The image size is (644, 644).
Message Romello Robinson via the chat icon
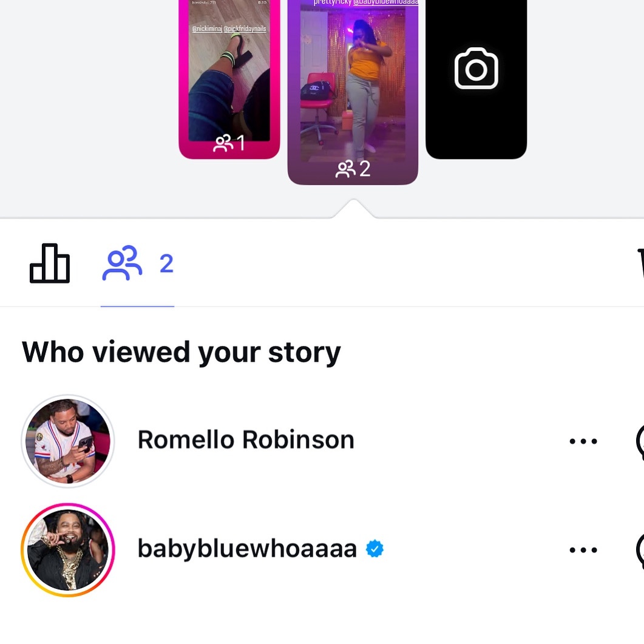click(x=639, y=441)
